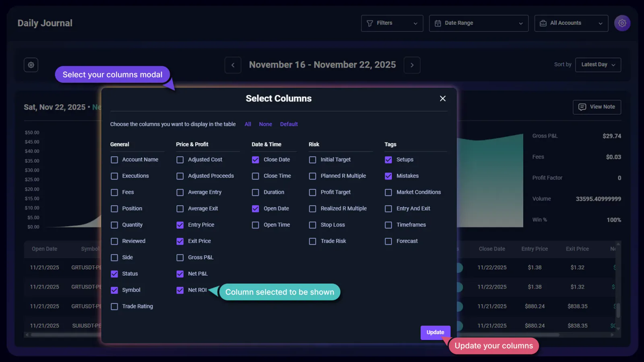
Task: Go to the previous week with the left arrow
Action: [233, 65]
